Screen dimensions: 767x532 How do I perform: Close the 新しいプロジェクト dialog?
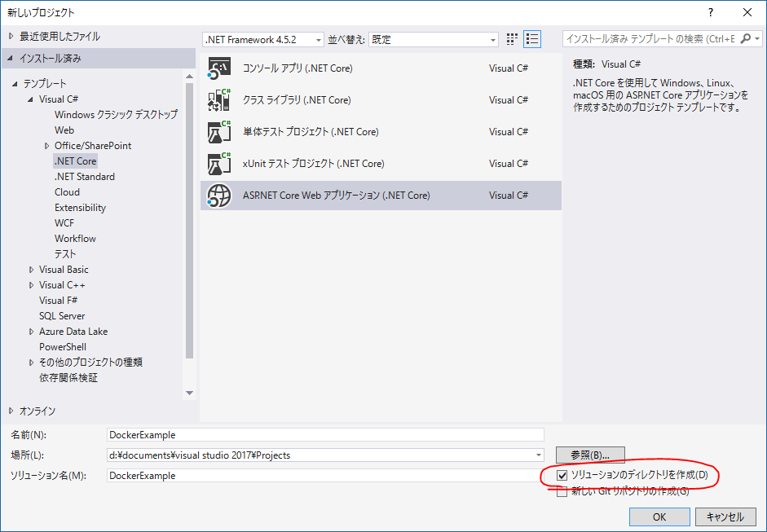[747, 13]
